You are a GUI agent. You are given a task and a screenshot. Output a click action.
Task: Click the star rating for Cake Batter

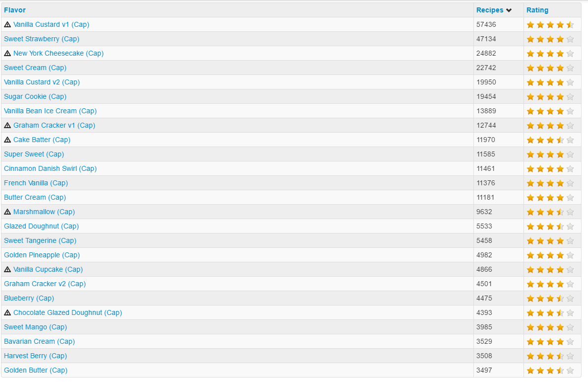tap(550, 140)
